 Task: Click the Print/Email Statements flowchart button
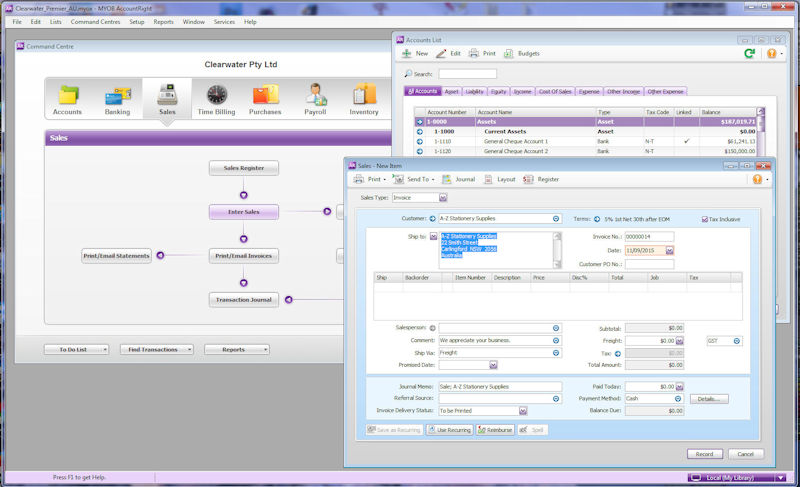(116, 256)
